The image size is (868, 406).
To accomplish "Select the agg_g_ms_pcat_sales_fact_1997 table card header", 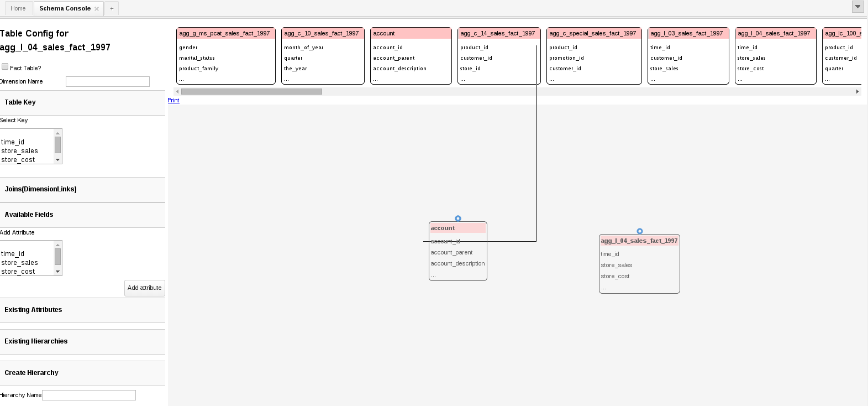I will pos(226,33).
